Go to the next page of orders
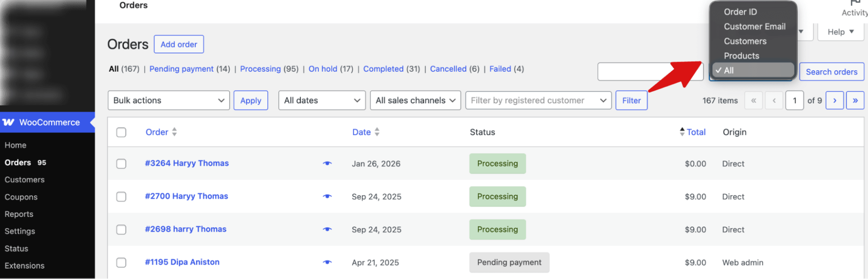Viewport: 868px width, 279px height. [x=835, y=100]
